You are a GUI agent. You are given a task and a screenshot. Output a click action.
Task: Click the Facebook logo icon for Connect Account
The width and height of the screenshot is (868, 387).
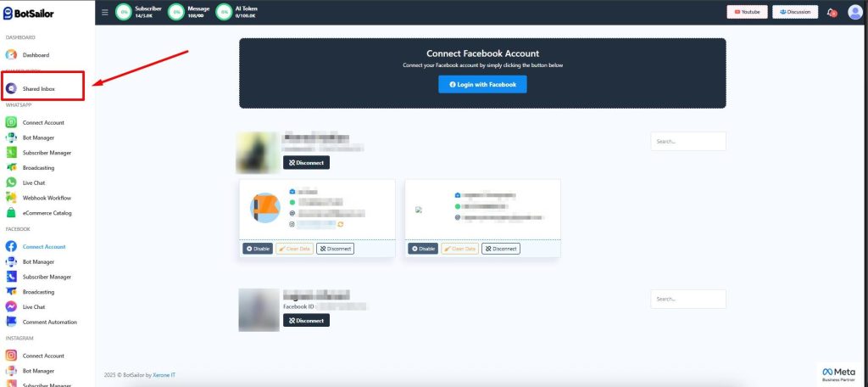(x=11, y=247)
